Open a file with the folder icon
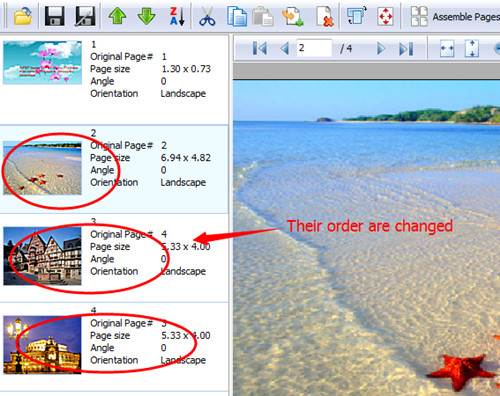 click(x=23, y=16)
